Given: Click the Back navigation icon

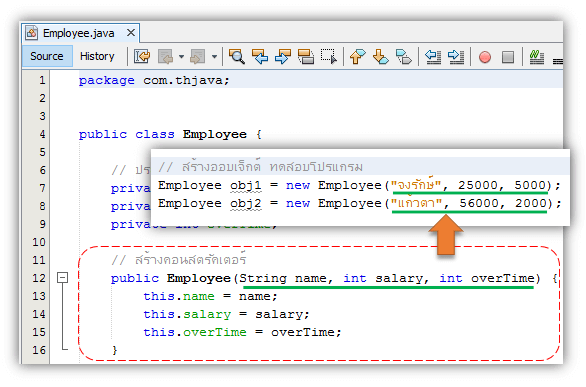Looking at the screenshot, I should [x=165, y=57].
